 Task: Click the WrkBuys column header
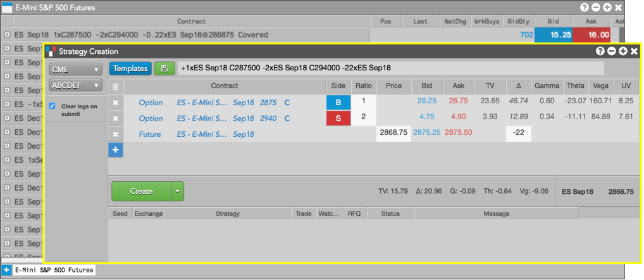click(486, 22)
